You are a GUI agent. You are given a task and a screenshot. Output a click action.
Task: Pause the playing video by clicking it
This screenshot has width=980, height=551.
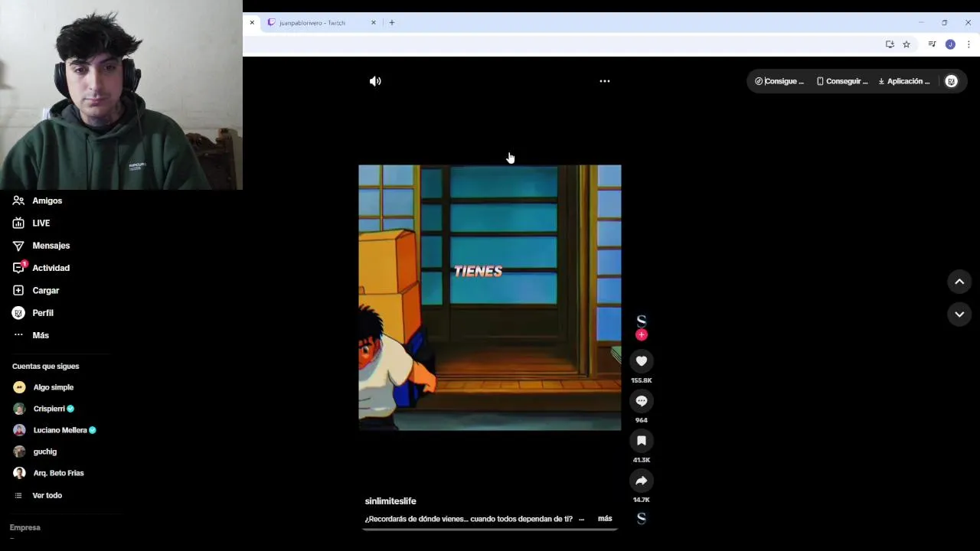(x=490, y=298)
